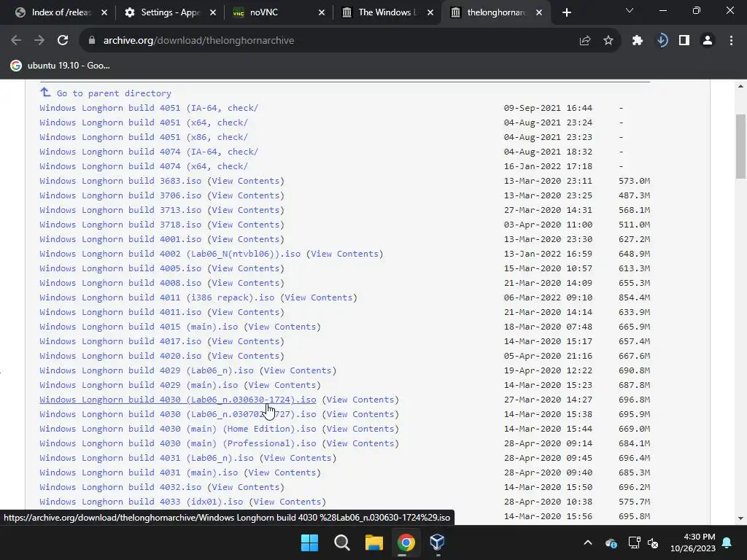The width and height of the screenshot is (747, 560).
Task: Bookmark this page with the star
Action: (608, 41)
